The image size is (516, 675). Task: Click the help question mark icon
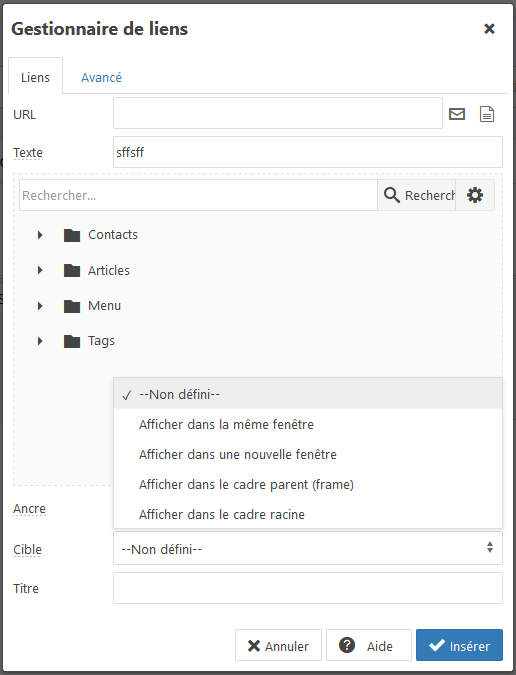[347, 645]
